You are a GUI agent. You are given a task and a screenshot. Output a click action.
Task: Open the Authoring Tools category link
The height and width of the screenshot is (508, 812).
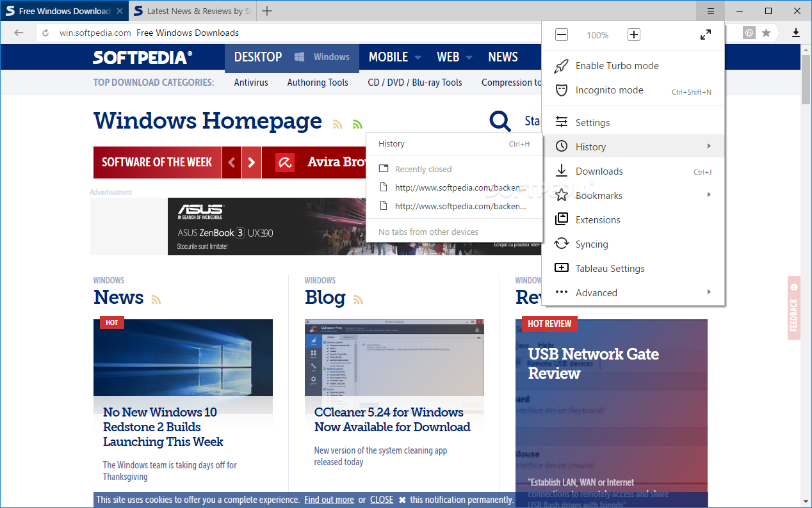(318, 83)
